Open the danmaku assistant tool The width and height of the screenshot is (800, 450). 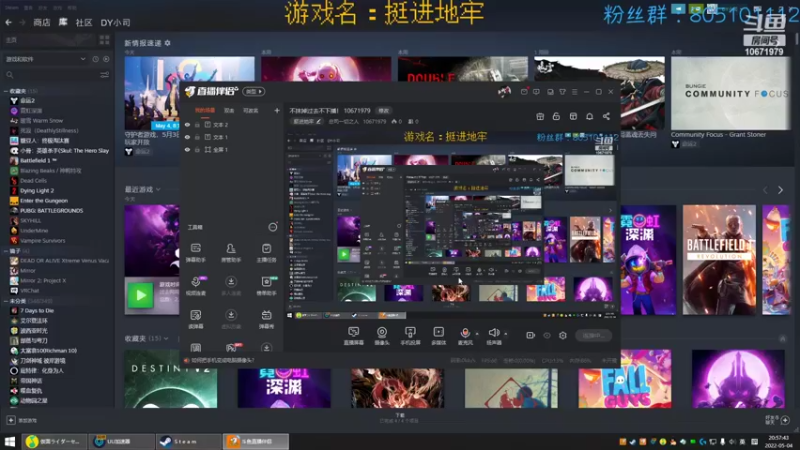point(196,252)
